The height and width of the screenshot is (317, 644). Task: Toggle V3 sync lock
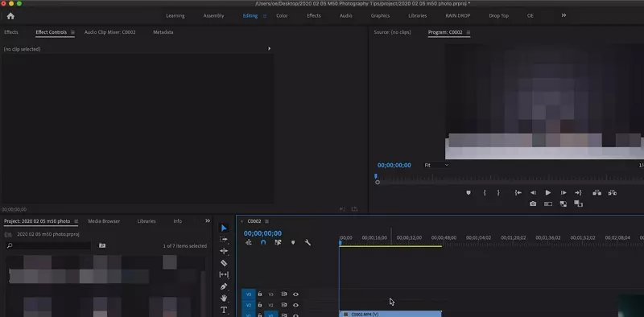pyautogui.click(x=284, y=294)
